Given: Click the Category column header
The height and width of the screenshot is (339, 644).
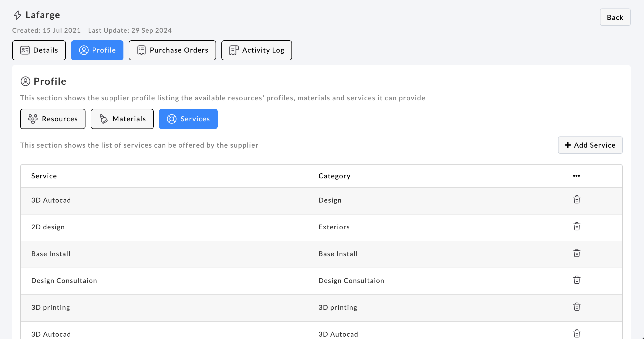Looking at the screenshot, I should click(334, 176).
